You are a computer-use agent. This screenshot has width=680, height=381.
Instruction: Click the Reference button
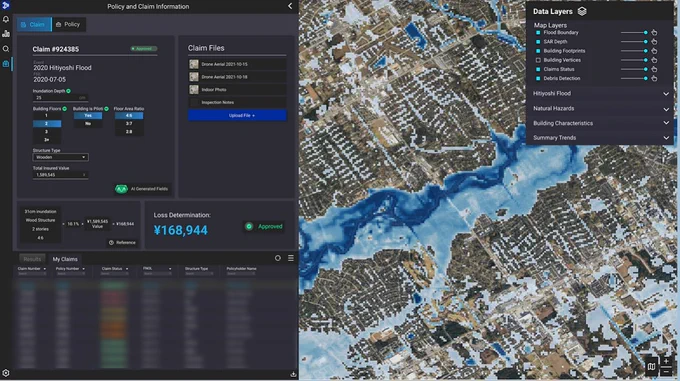click(122, 242)
